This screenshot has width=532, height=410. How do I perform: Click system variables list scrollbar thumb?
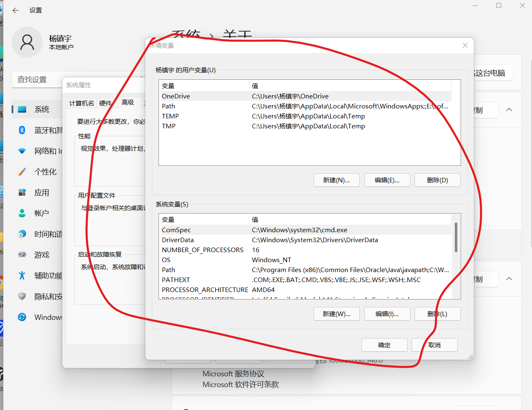click(456, 237)
